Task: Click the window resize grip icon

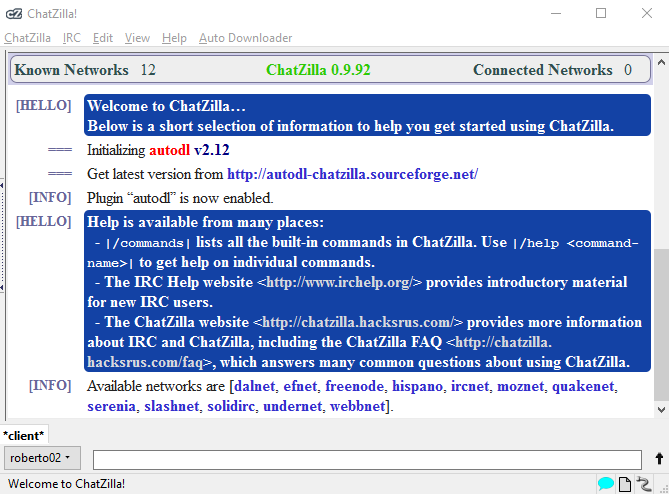Action: pos(664,489)
